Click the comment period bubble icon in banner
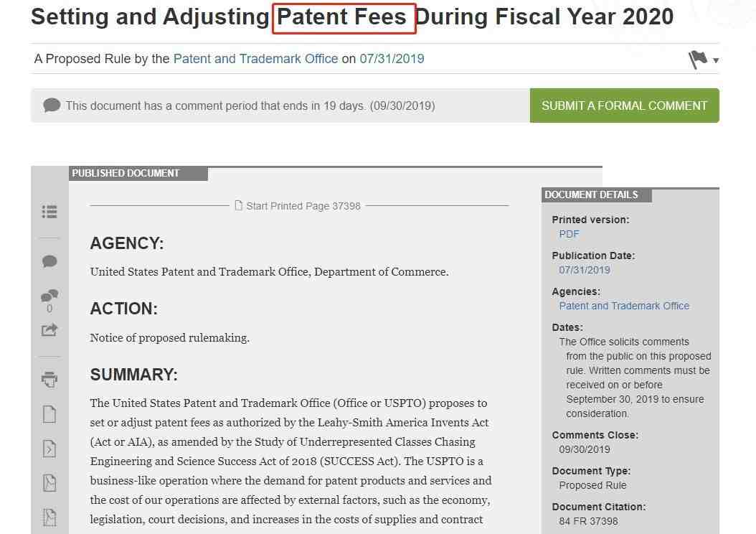 52,106
